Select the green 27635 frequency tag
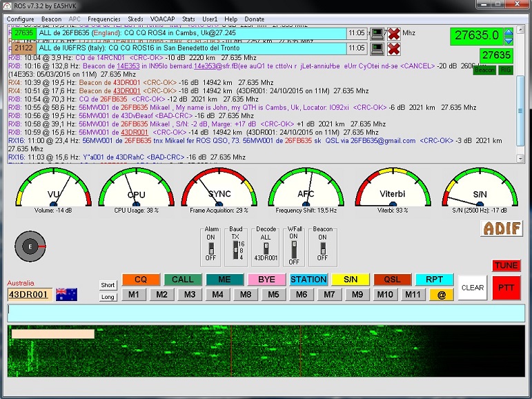 23,33
